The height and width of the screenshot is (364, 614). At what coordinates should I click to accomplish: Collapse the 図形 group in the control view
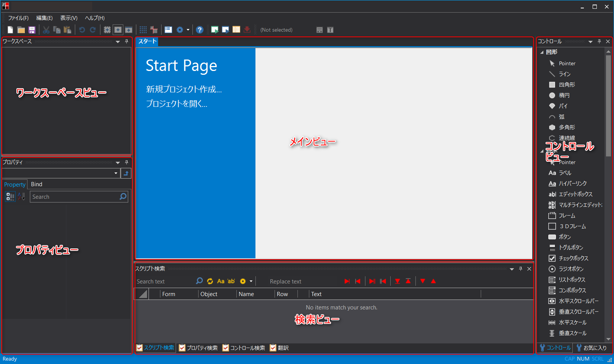pos(542,52)
